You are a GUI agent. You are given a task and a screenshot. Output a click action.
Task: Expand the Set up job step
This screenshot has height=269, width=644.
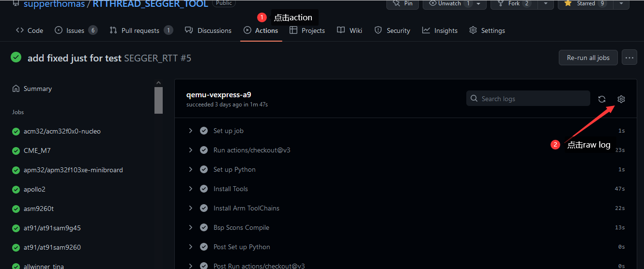coord(191,131)
